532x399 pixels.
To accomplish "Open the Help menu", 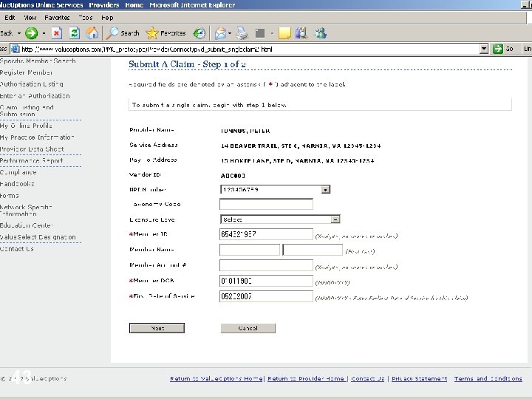I will pyautogui.click(x=107, y=18).
